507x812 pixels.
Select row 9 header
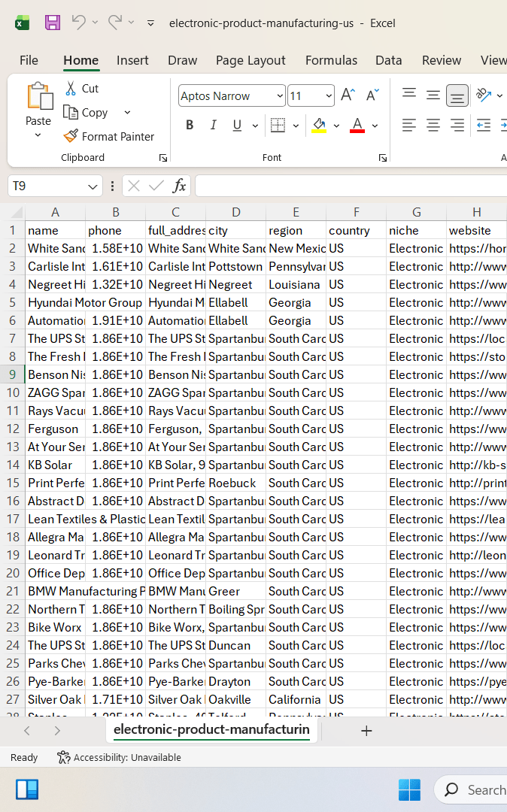coord(13,374)
